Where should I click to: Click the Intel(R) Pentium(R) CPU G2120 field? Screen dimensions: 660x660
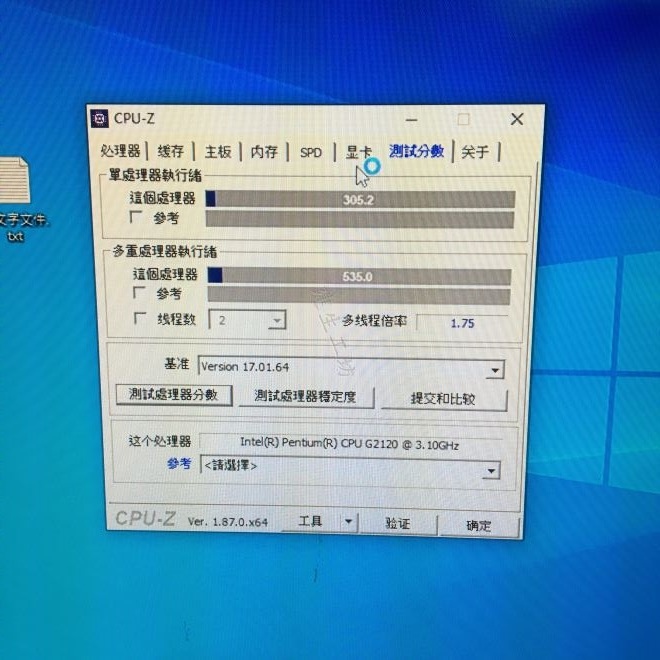tap(351, 444)
